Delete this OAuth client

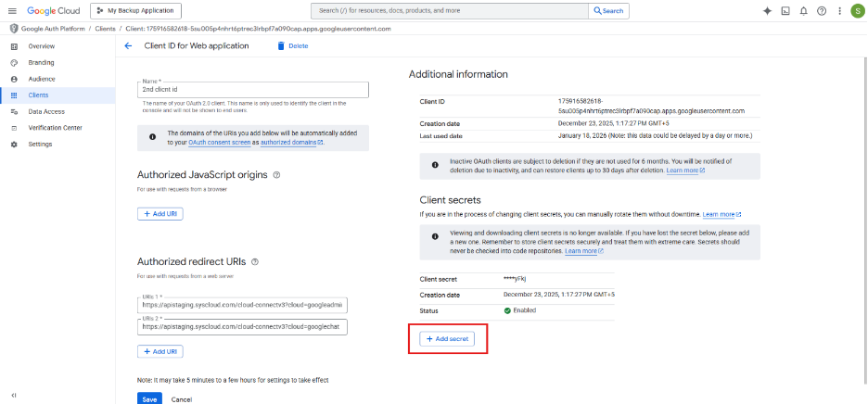pos(293,45)
